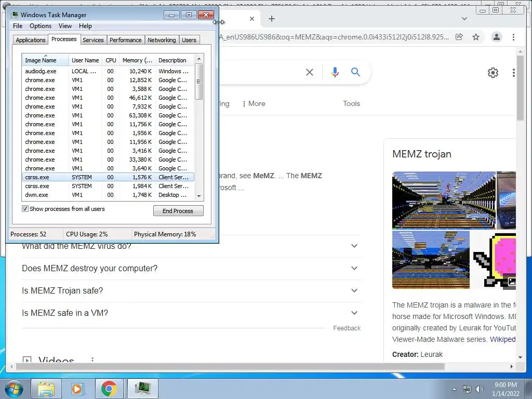Open Google settings gear icon
This screenshot has height=399, width=532.
pos(493,73)
